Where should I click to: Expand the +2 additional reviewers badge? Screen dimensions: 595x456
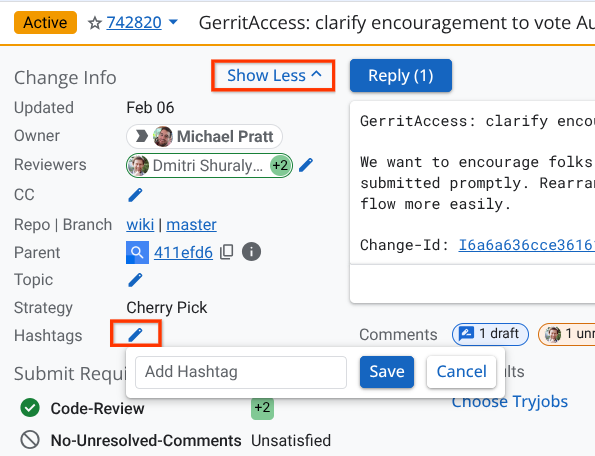click(x=280, y=165)
